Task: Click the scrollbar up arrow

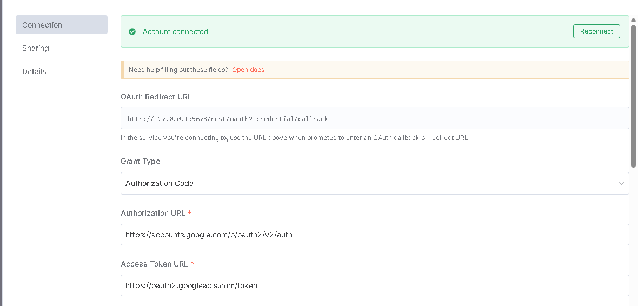Action: click(633, 19)
